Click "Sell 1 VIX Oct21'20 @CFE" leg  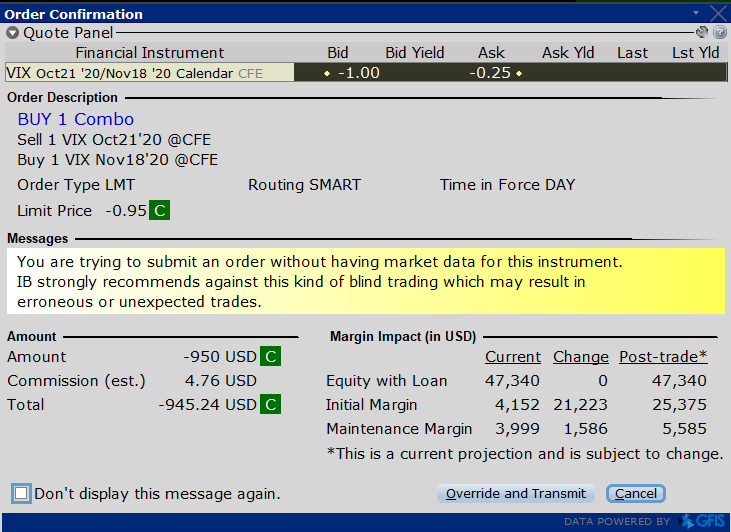114,140
